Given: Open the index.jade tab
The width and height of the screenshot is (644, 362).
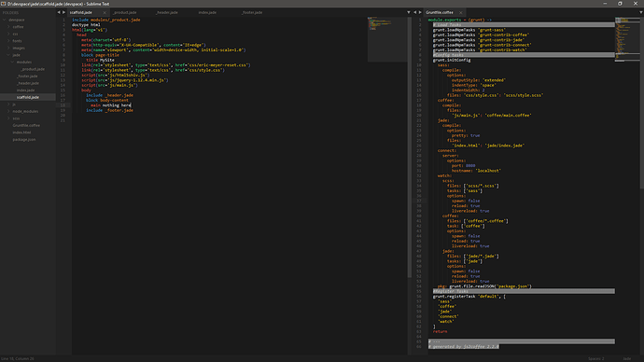Looking at the screenshot, I should [x=207, y=13].
